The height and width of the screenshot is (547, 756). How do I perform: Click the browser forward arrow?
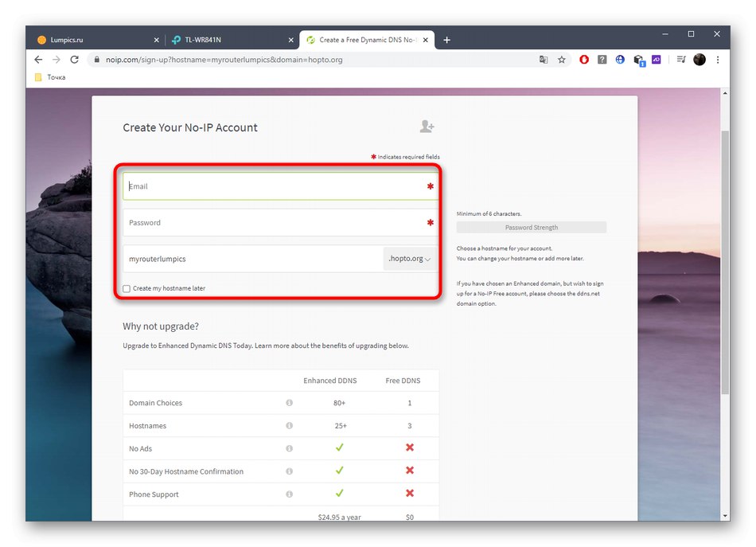coord(57,60)
